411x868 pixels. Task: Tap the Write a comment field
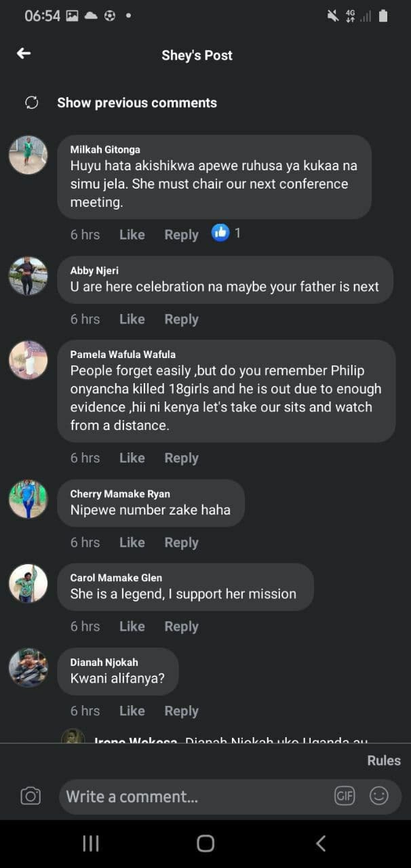(197, 796)
